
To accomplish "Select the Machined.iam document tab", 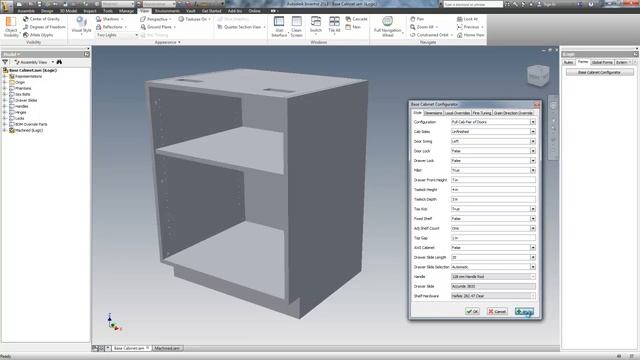I will coord(167,348).
